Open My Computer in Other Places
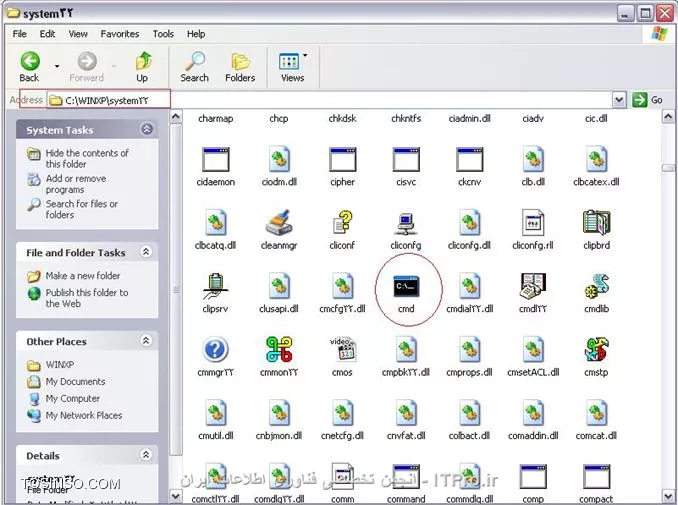678x505 pixels. click(x=73, y=398)
